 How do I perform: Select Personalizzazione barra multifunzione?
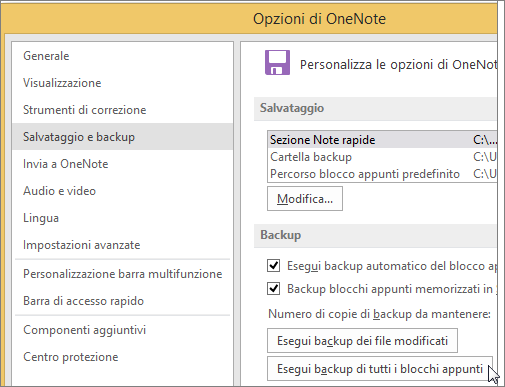pyautogui.click(x=122, y=274)
